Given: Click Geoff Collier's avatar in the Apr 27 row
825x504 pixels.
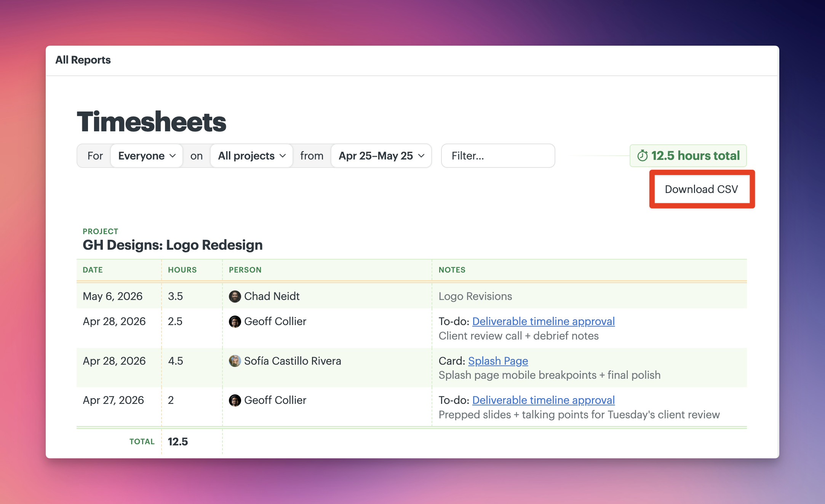Looking at the screenshot, I should [235, 400].
